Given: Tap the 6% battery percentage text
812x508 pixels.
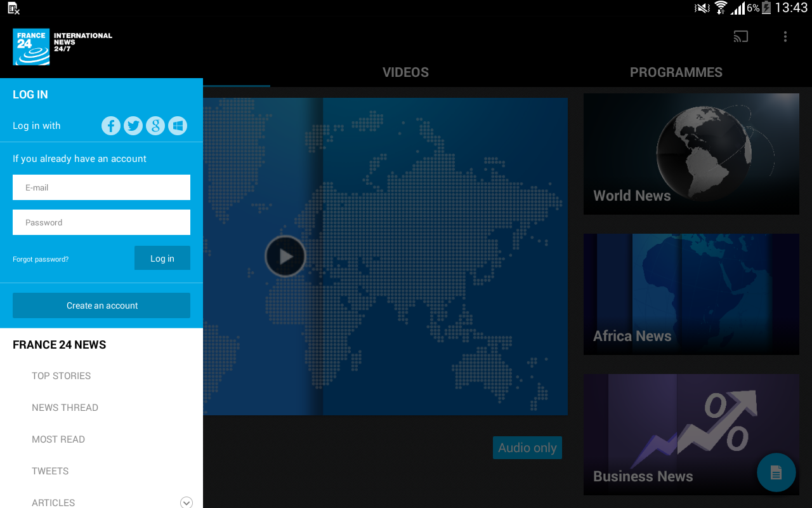Looking at the screenshot, I should pyautogui.click(x=753, y=8).
